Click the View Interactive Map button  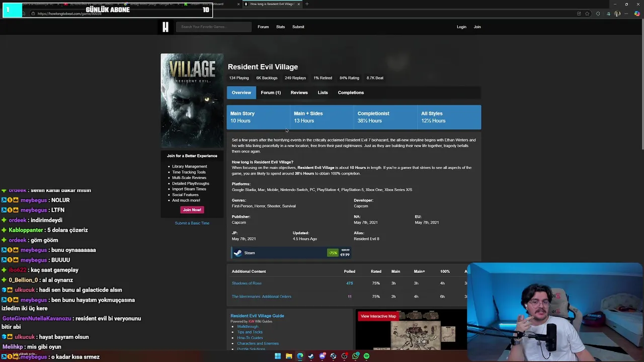378,316
